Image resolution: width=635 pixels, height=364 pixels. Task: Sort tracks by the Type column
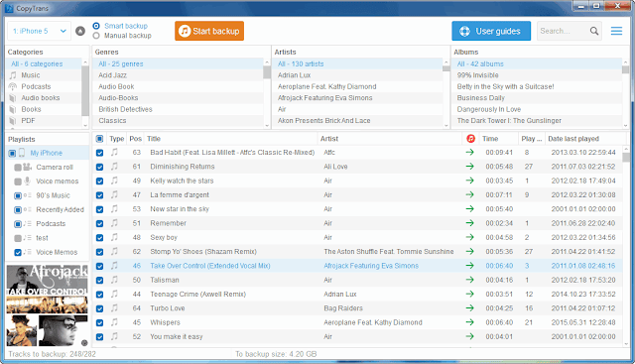coord(117,139)
